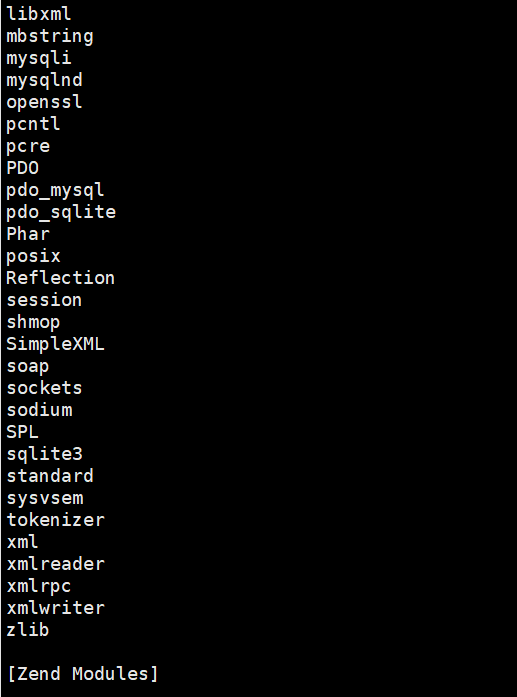517x697 pixels.
Task: Select the xmlrpc module line
Action: click(x=39, y=586)
